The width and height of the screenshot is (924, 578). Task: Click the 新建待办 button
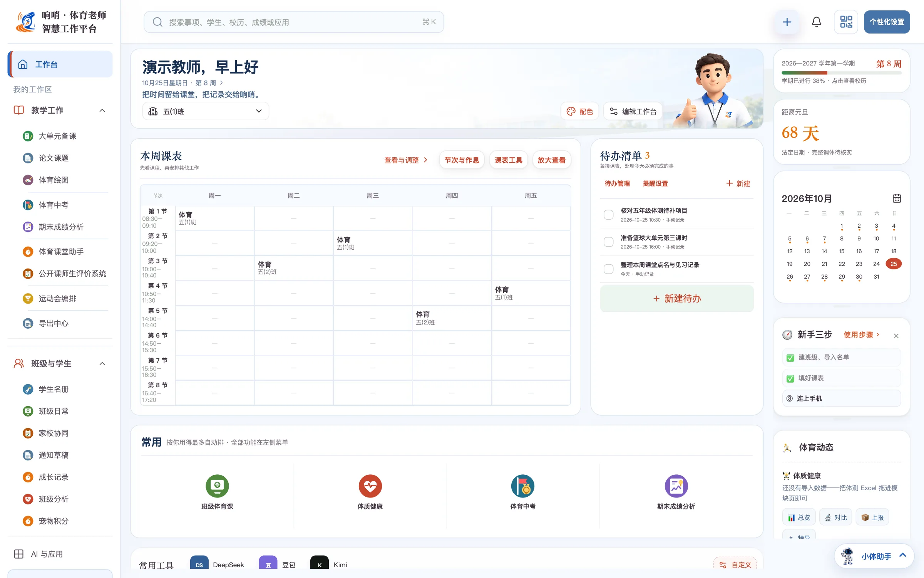pyautogui.click(x=676, y=298)
